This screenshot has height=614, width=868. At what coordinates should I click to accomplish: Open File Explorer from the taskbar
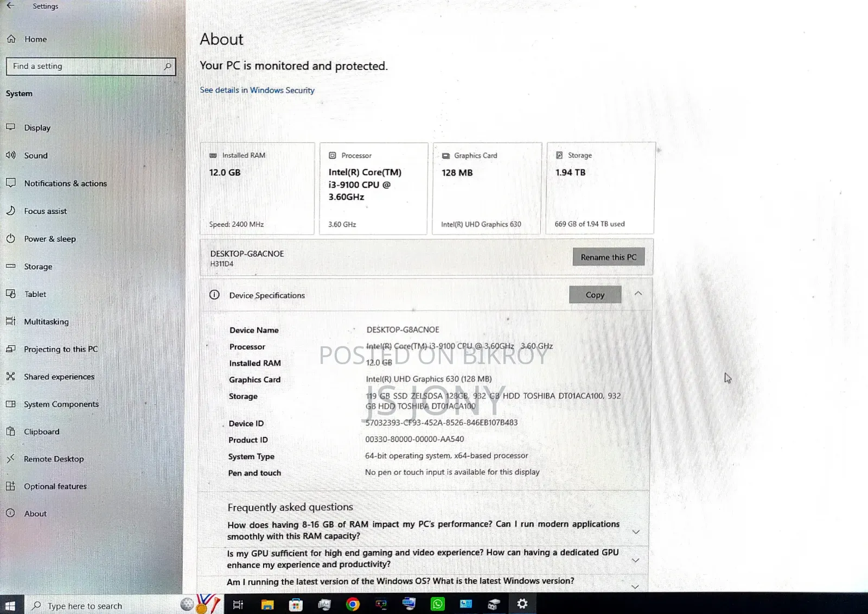click(x=267, y=604)
